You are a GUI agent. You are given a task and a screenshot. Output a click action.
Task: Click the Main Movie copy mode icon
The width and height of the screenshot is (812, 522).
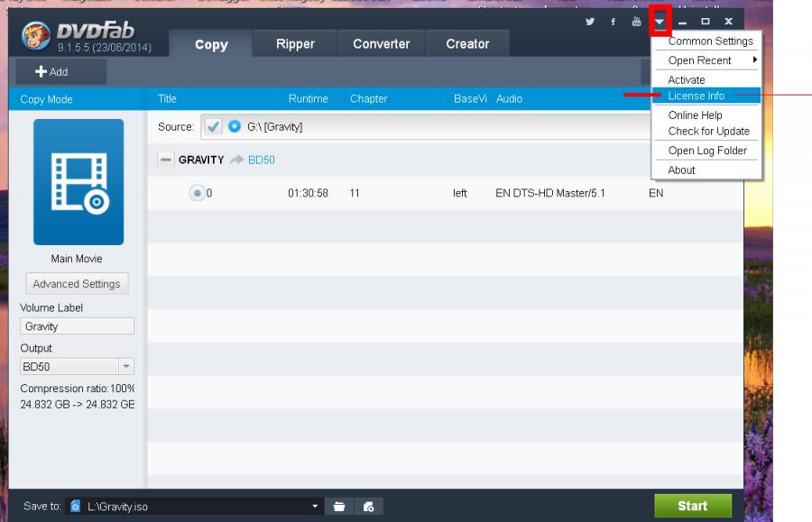(x=78, y=182)
